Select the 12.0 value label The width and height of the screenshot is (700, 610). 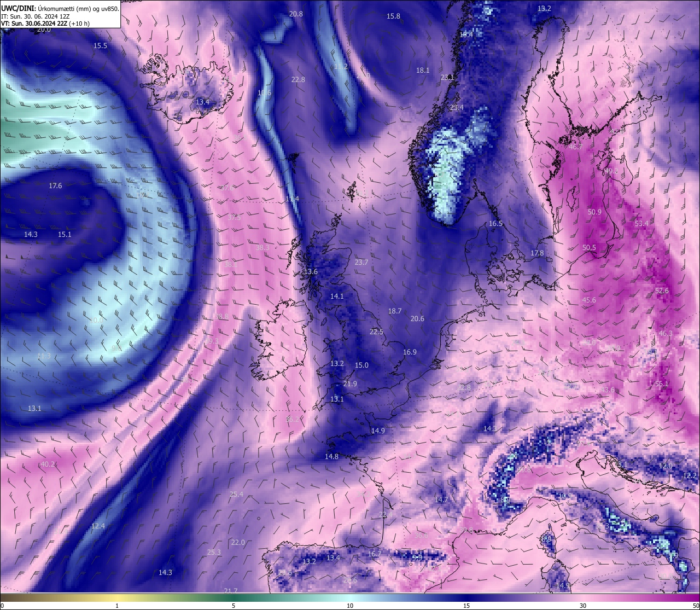coord(666,466)
